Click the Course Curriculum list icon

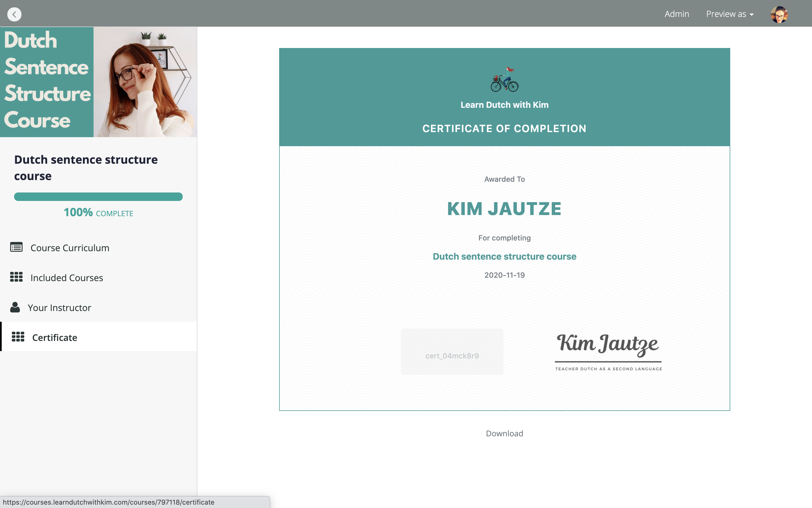click(16, 247)
